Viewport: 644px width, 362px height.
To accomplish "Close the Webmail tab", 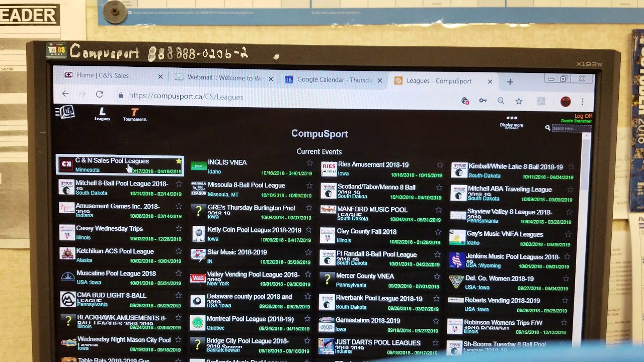I will coord(271,79).
